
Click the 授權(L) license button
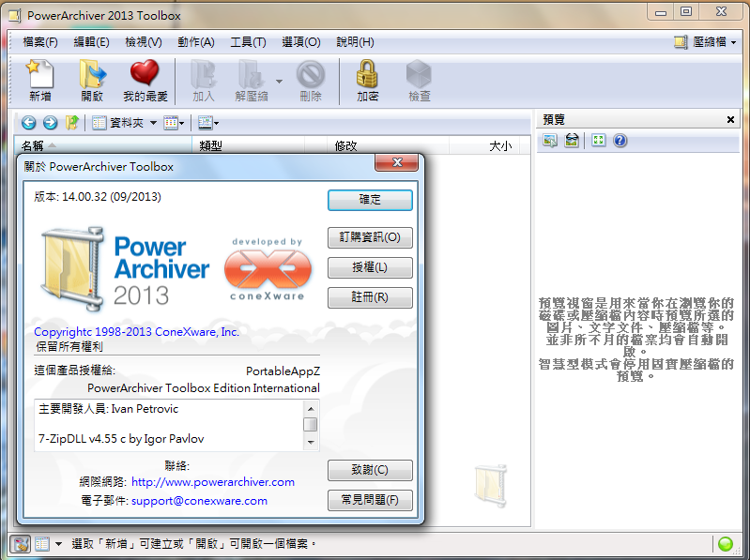coord(370,267)
